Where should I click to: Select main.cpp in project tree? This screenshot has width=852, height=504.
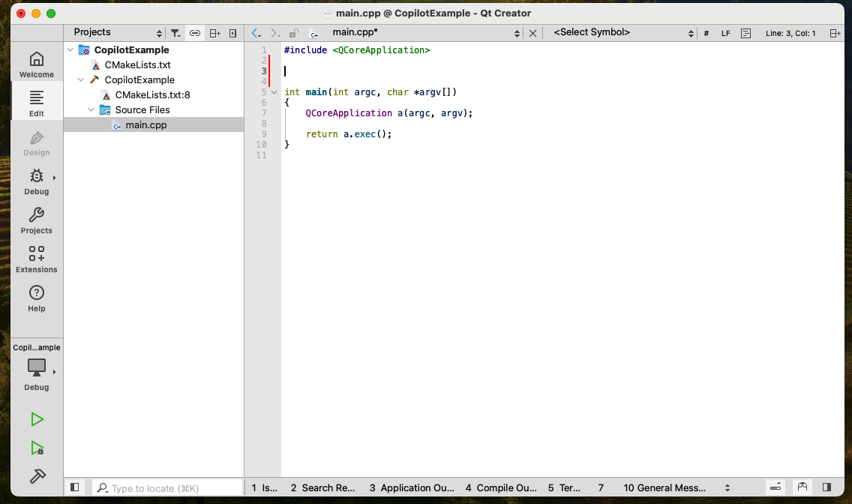[146, 125]
